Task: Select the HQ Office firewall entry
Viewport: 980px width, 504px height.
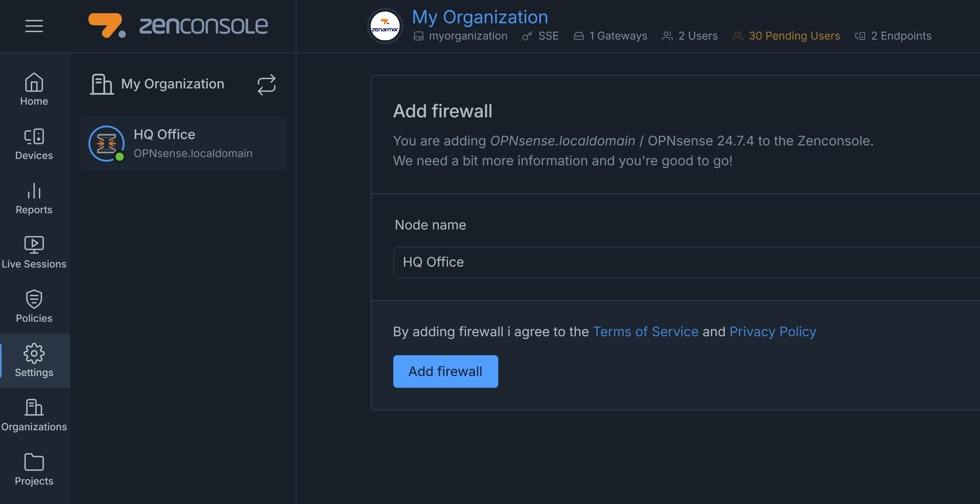Action: 183,143
